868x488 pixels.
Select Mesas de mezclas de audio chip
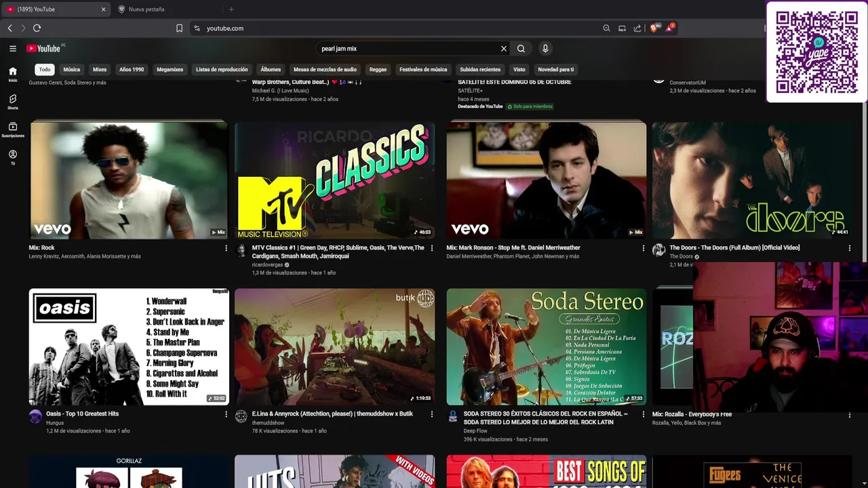(325, 69)
